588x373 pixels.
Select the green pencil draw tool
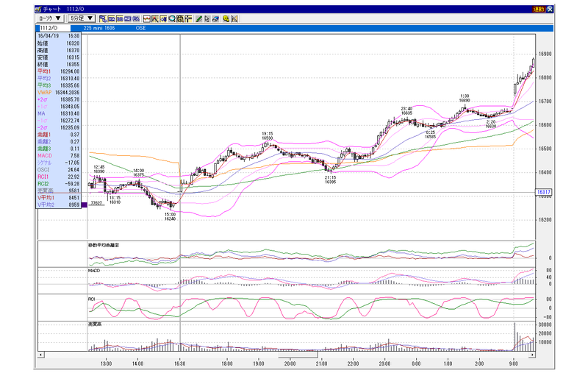pos(198,19)
